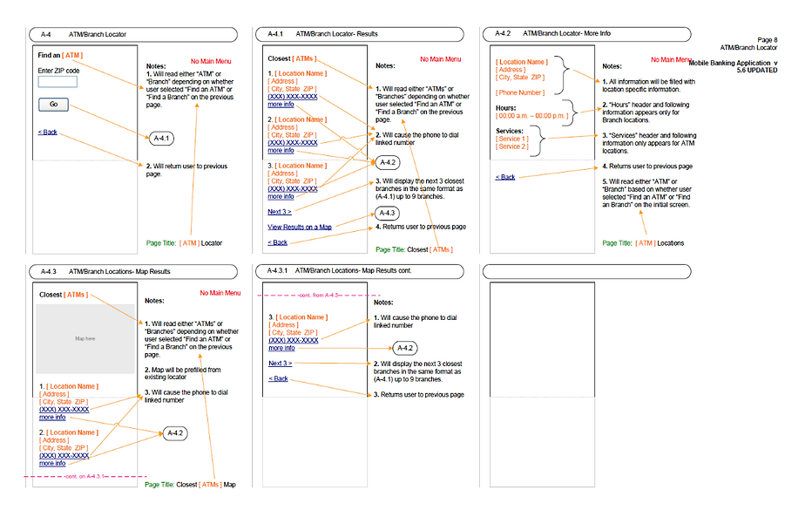The width and height of the screenshot is (812, 524).
Task: Click the 'Closest [ATMs]' heading in A-4.3
Action: point(64,295)
